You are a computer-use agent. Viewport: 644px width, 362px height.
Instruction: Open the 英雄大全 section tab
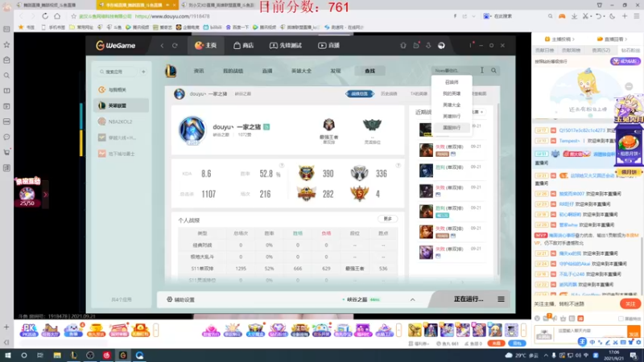(x=301, y=71)
